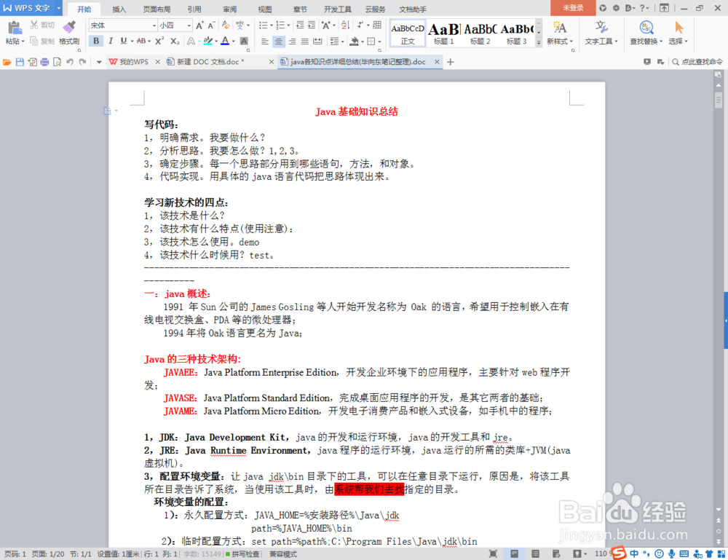Image resolution: width=728 pixels, height=560 pixels.
Task: Open the 视图 (View) tab
Action: tap(265, 9)
